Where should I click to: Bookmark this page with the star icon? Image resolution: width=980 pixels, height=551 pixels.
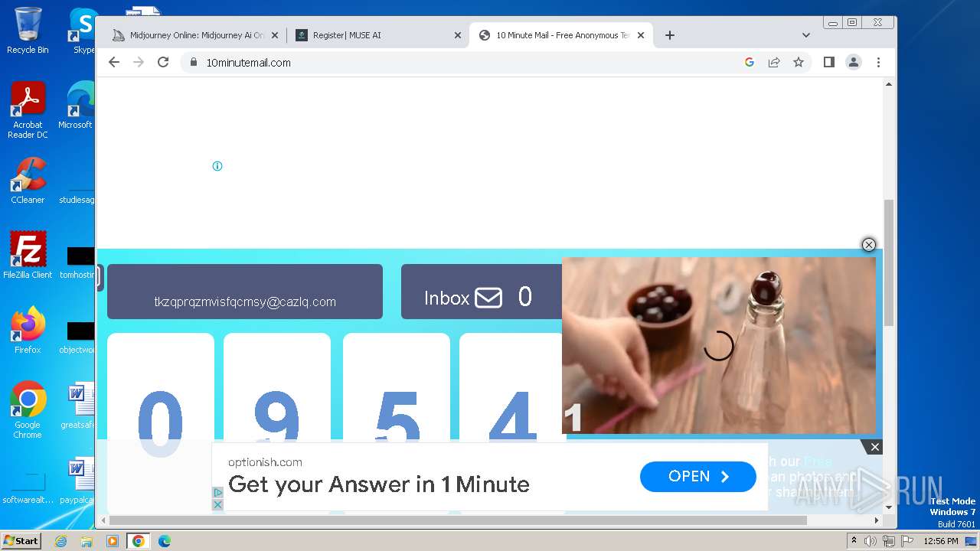(x=799, y=63)
